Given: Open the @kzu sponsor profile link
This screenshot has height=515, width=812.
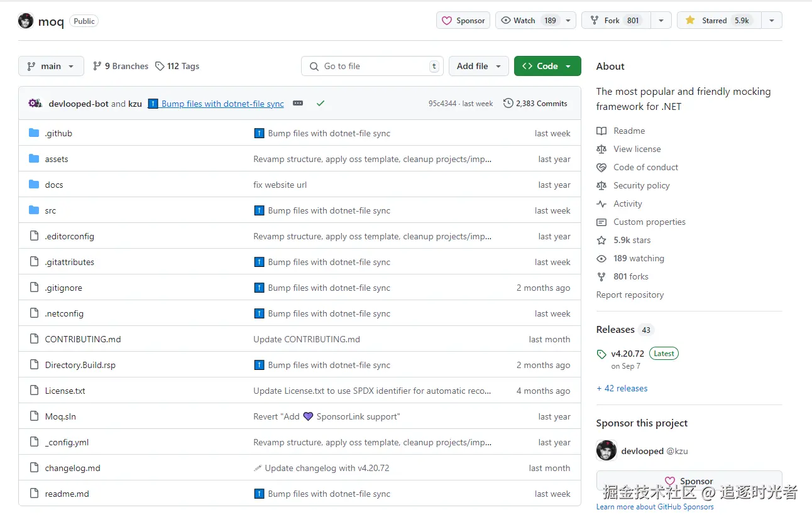Looking at the screenshot, I should 677,451.
